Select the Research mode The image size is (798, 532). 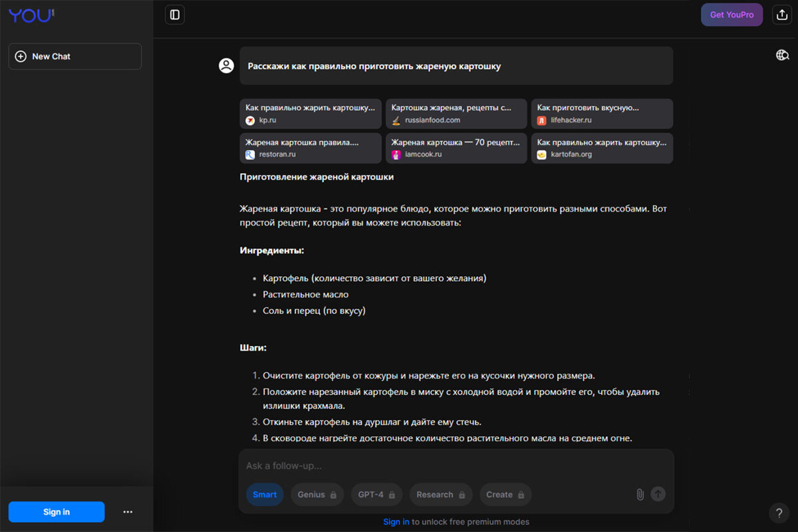441,495
